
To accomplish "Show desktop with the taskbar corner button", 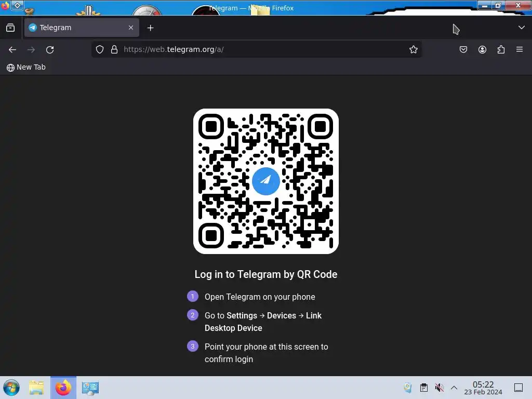I will tap(518, 388).
